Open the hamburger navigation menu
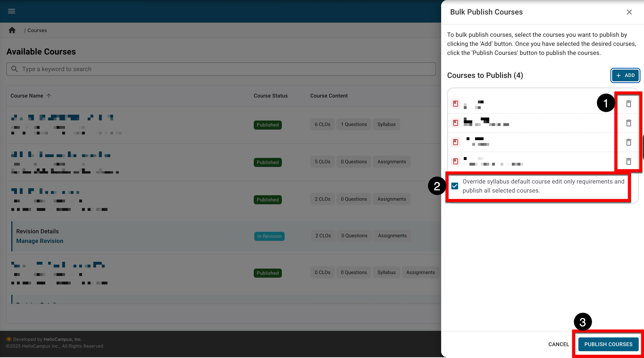Screen dimensions: 644x358 11,11
